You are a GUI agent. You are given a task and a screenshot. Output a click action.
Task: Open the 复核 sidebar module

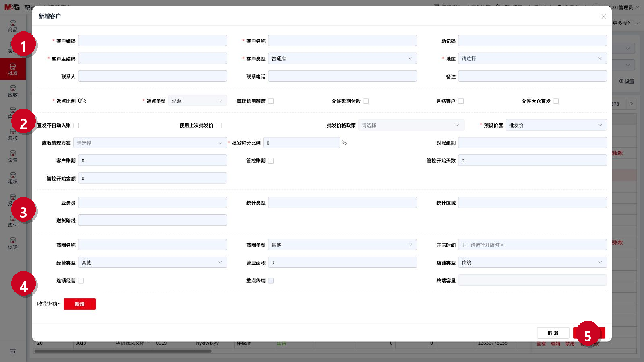13,135
